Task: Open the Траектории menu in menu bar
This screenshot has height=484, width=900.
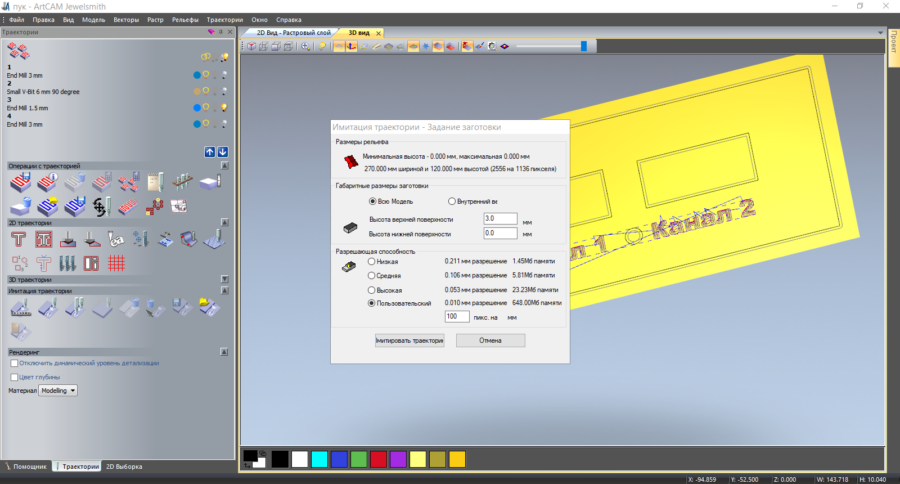Action: click(224, 20)
